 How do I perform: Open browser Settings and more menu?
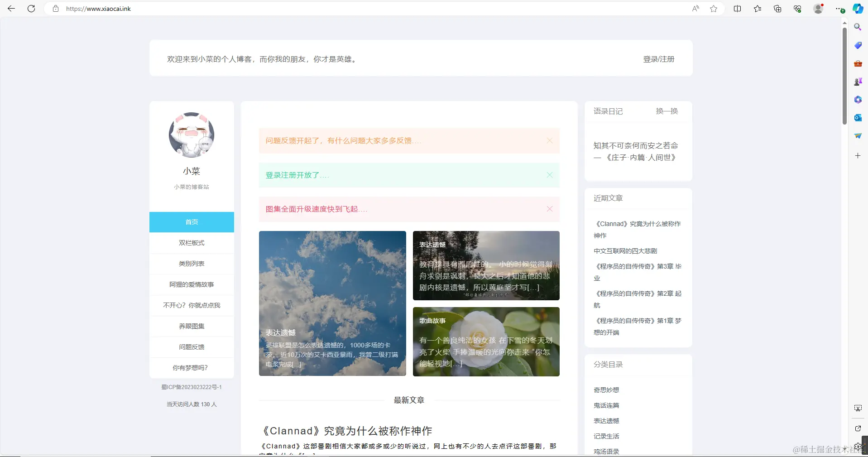840,9
